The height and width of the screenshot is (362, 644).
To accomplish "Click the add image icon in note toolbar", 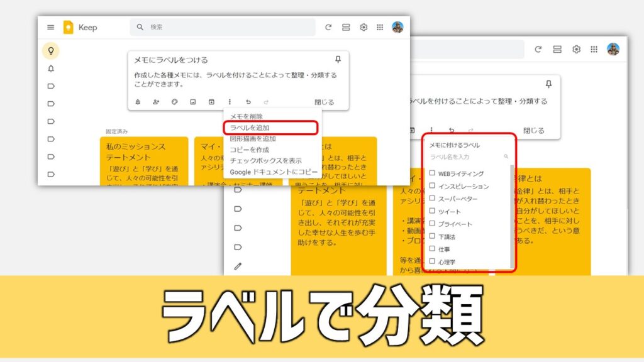I will [x=193, y=102].
